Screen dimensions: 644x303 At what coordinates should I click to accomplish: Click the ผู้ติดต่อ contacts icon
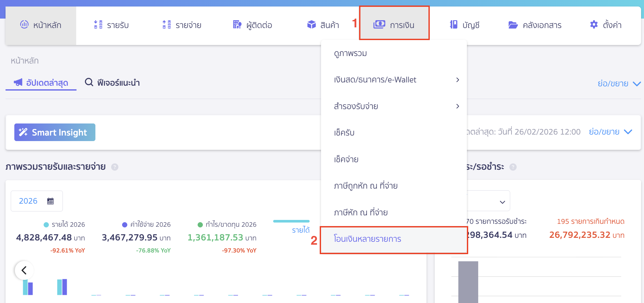tap(236, 25)
